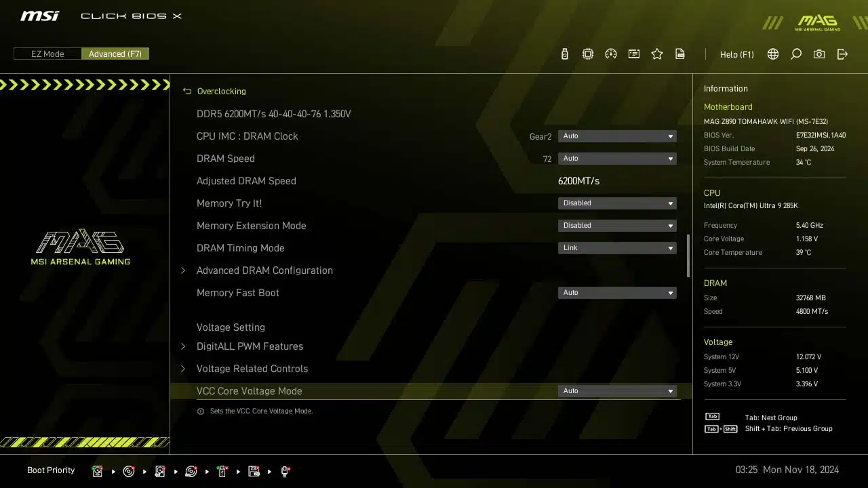868x488 pixels.
Task: Click System 12V 12.072 V reading
Action: [x=808, y=357]
